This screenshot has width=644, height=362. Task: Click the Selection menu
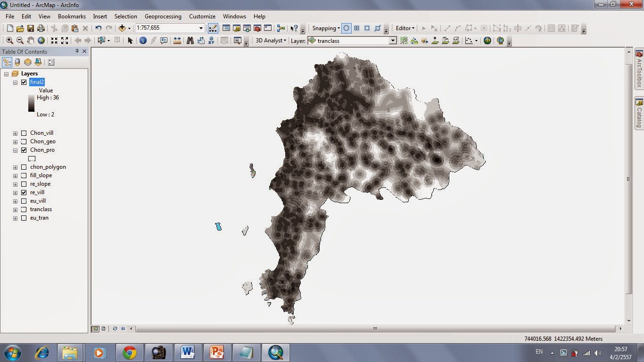(125, 16)
